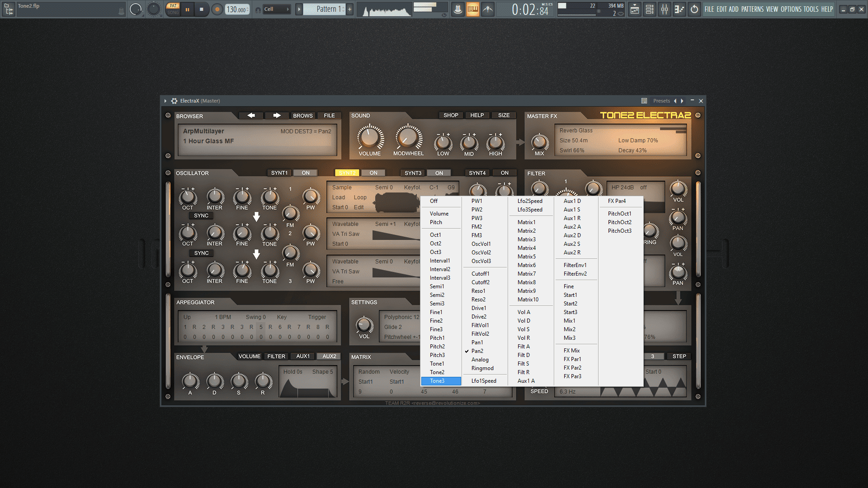Viewport: 868px width, 488px height.
Task: Stop playback with the stop button
Action: click(x=202, y=9)
